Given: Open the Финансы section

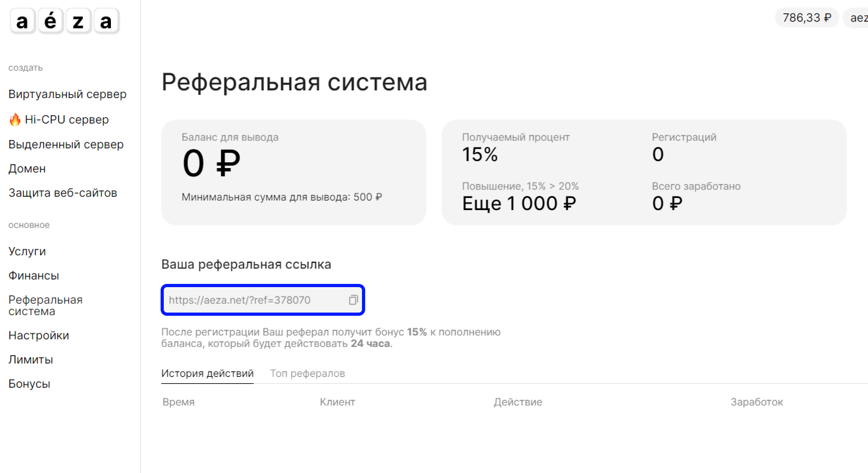Looking at the screenshot, I should [x=34, y=275].
